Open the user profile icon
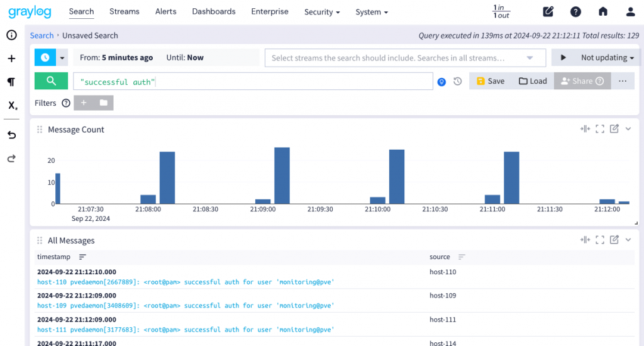This screenshot has height=346, width=644. [x=630, y=11]
